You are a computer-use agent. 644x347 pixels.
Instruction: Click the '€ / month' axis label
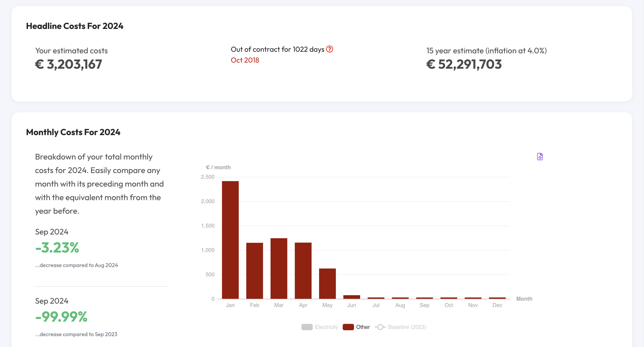pos(218,167)
